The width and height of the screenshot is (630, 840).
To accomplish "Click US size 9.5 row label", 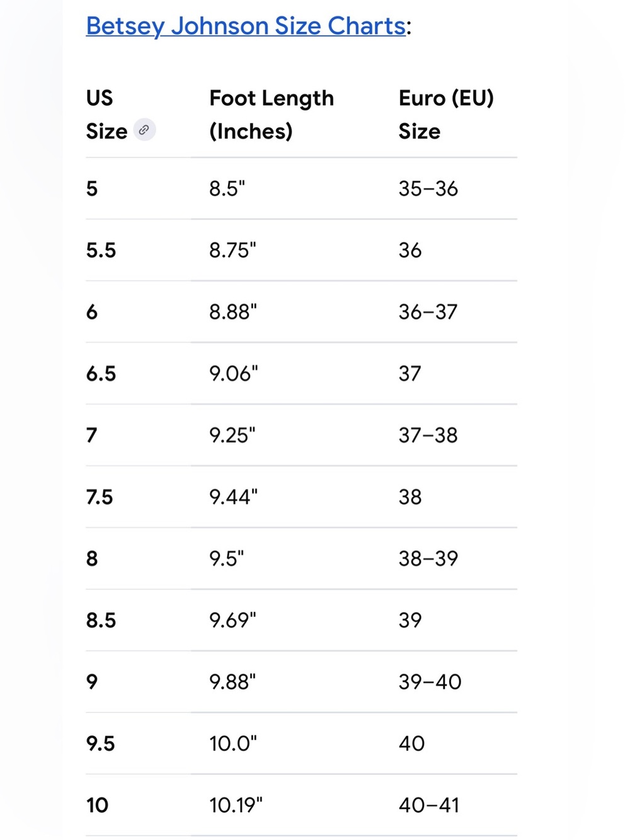I will pos(101,744).
